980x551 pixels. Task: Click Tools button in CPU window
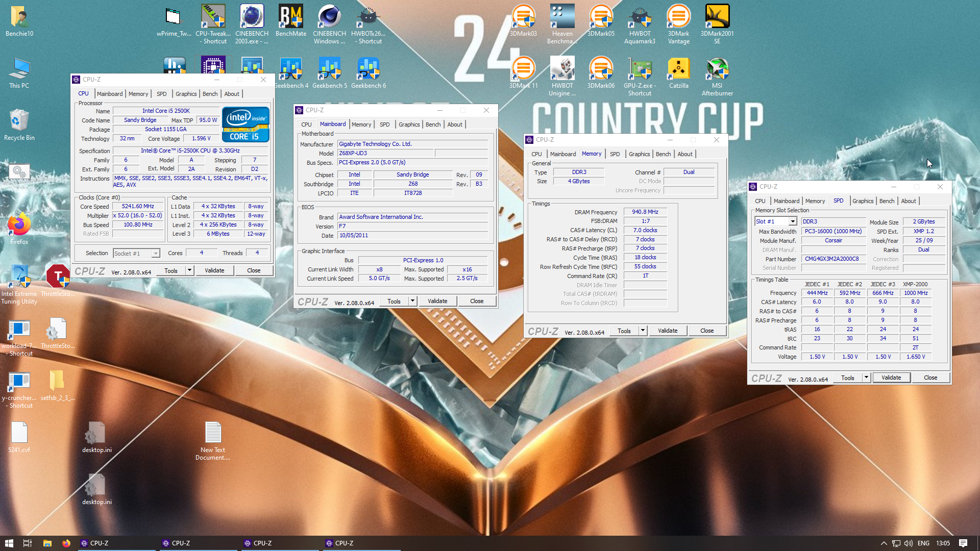click(x=170, y=270)
